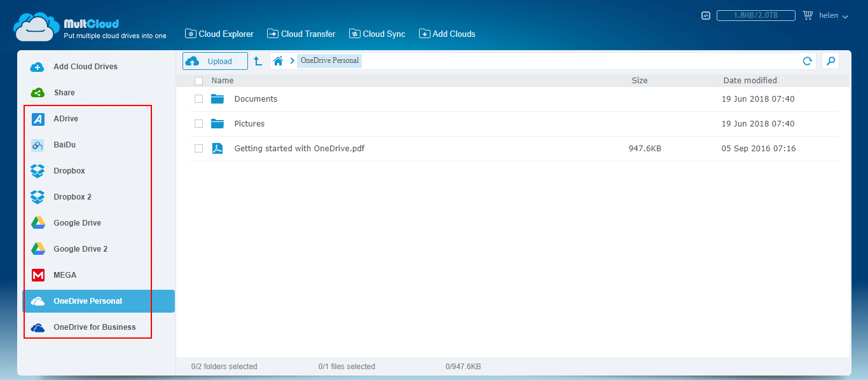The height and width of the screenshot is (380, 868).
Task: Click the 0/947.6KB status entry
Action: click(463, 367)
